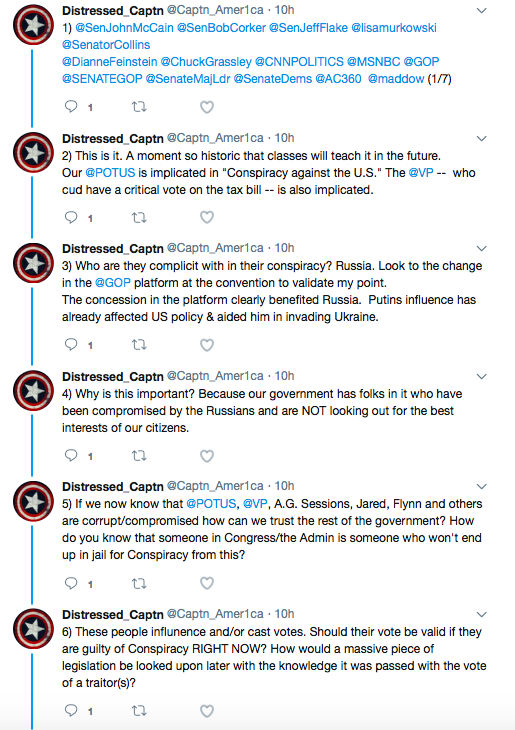The width and height of the screenshot is (515, 730).
Task: Open the chevron menu on tweet numbered 3
Action: point(482,249)
